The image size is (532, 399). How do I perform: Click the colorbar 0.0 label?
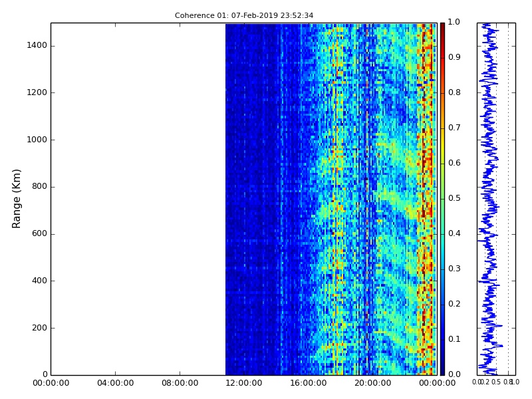pos(454,374)
